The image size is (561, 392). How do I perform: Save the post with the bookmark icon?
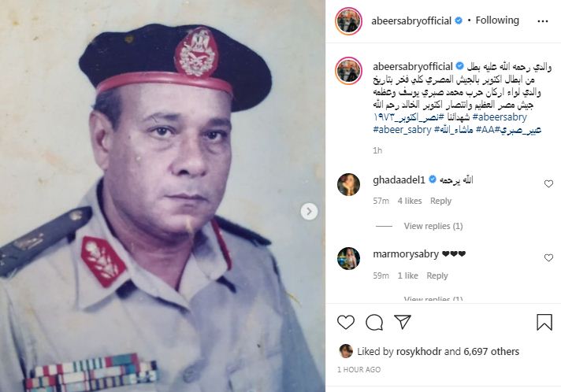[x=544, y=322]
